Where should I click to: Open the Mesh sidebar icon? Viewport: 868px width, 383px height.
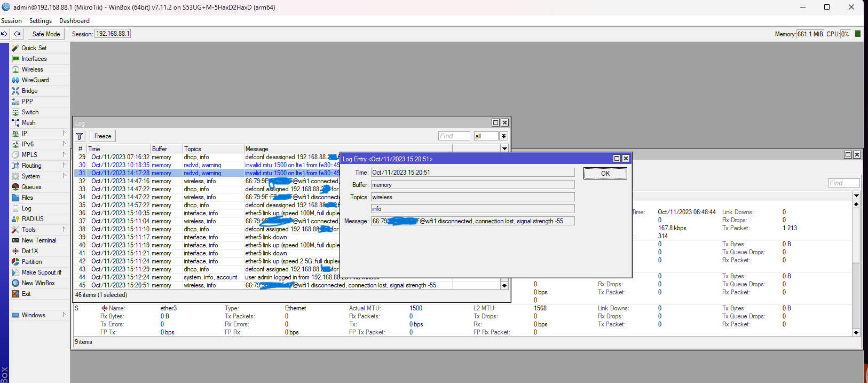click(x=15, y=123)
